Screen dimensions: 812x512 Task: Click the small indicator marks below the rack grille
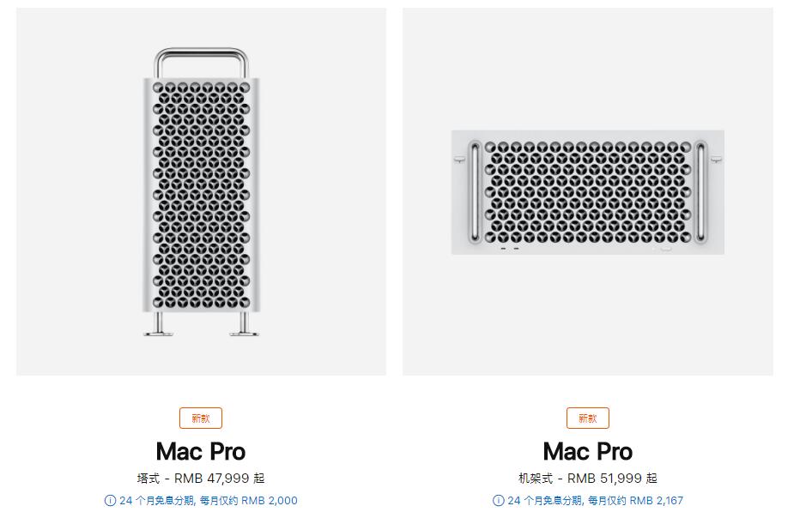pyautogui.click(x=509, y=250)
